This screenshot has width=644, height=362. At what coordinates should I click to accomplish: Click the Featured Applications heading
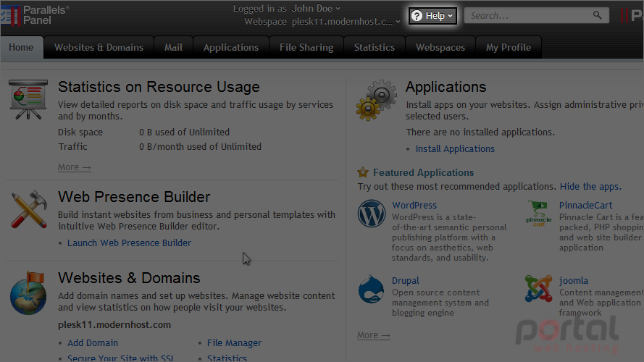[x=424, y=172]
